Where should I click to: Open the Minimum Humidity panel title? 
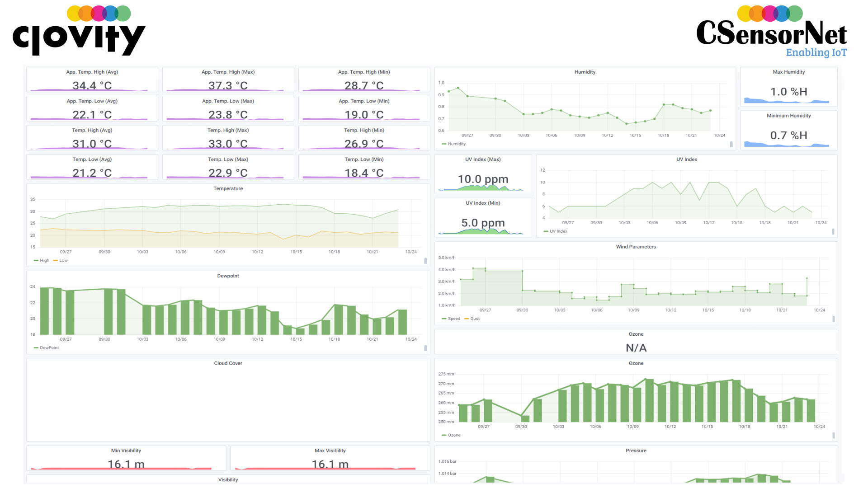[x=789, y=116]
